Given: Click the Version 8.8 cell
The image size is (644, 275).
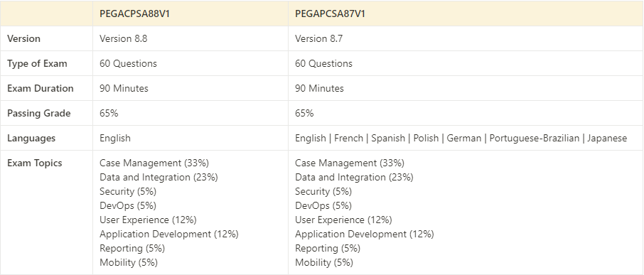Looking at the screenshot, I should (123, 38).
